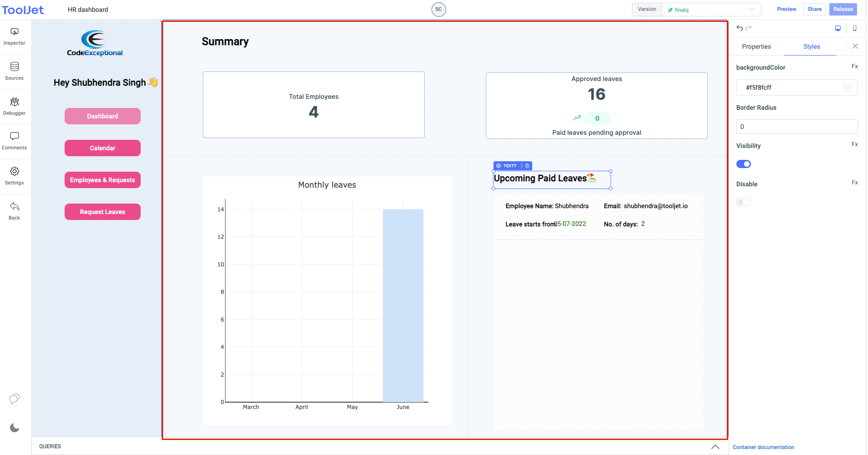This screenshot has height=455, width=868.
Task: Toggle dark mode with the moon icon
Action: (14, 428)
